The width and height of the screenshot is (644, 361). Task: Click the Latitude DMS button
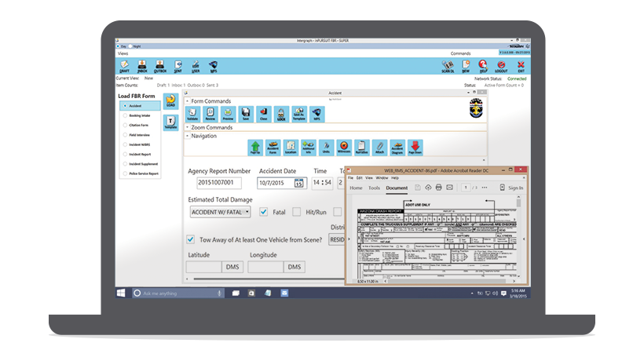coord(232,267)
